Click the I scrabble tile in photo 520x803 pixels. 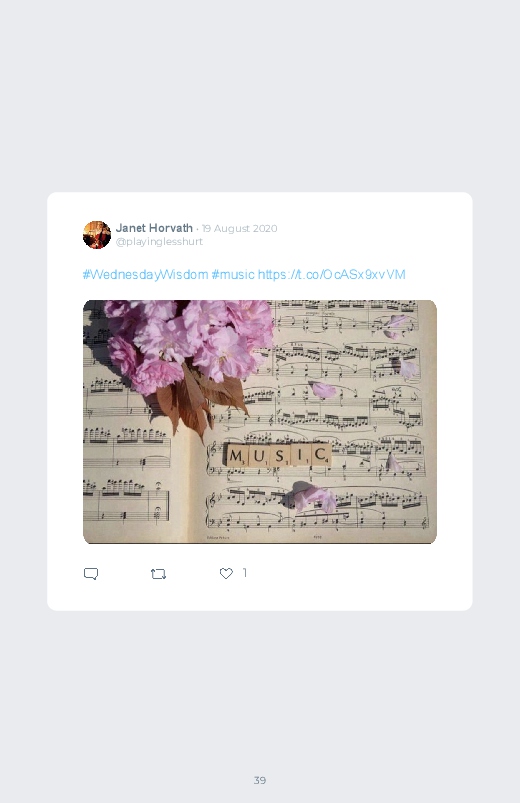301,455
